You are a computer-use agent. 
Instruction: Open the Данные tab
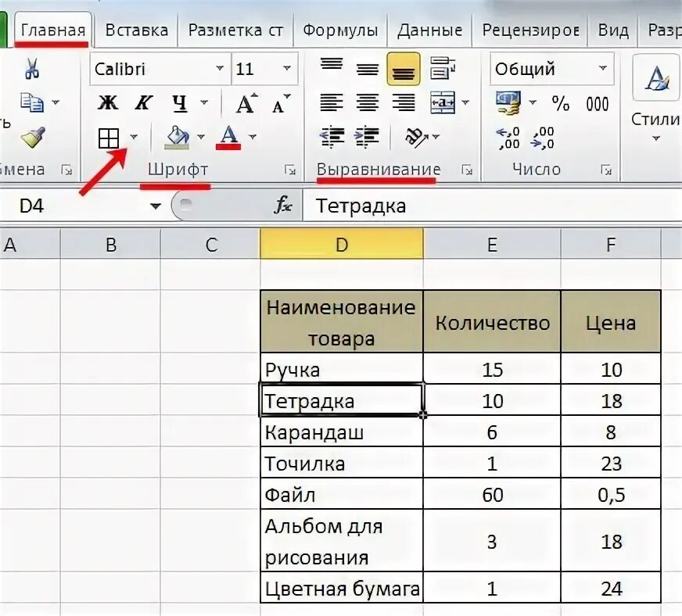429,30
